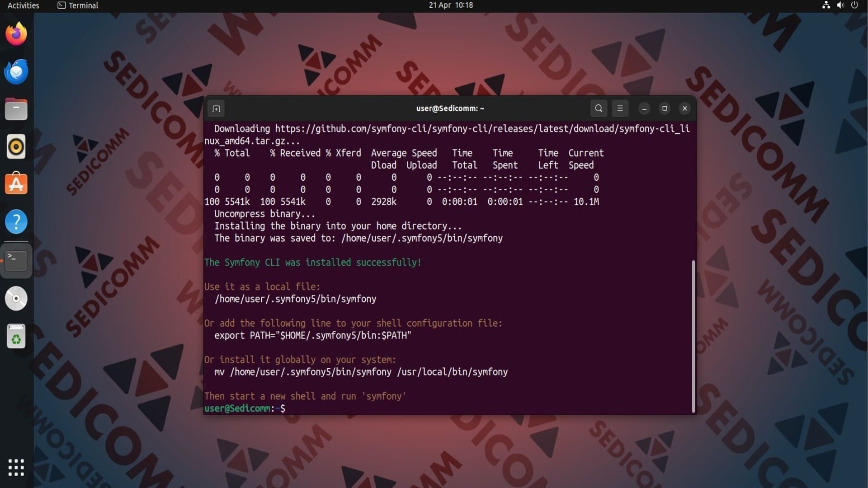Click the volume icon in tray
This screenshot has height=488, width=868.
[x=840, y=5]
